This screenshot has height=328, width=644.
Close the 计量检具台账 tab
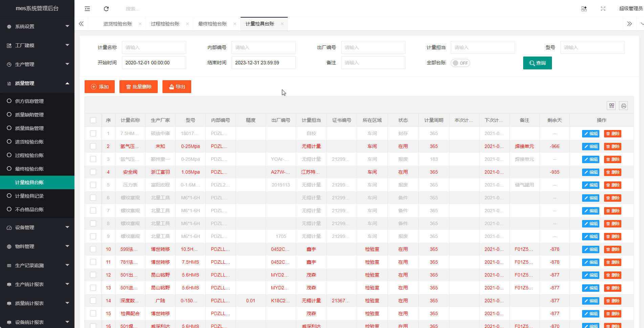point(282,24)
